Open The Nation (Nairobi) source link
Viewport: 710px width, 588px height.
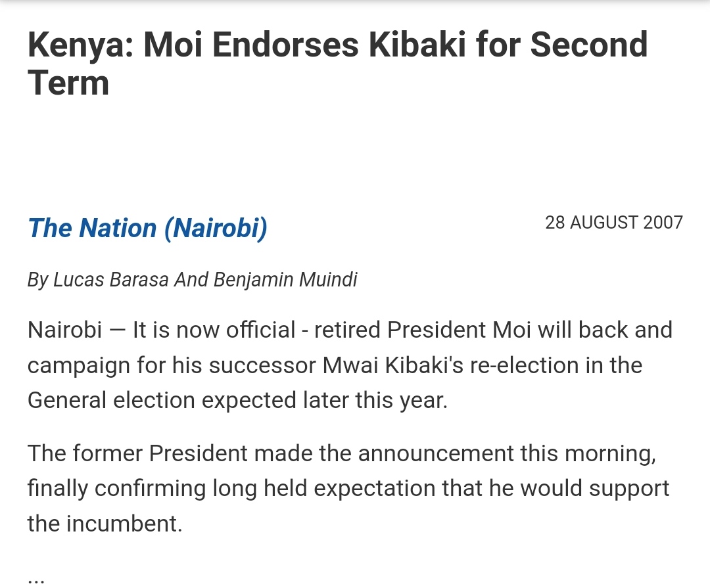tap(147, 228)
